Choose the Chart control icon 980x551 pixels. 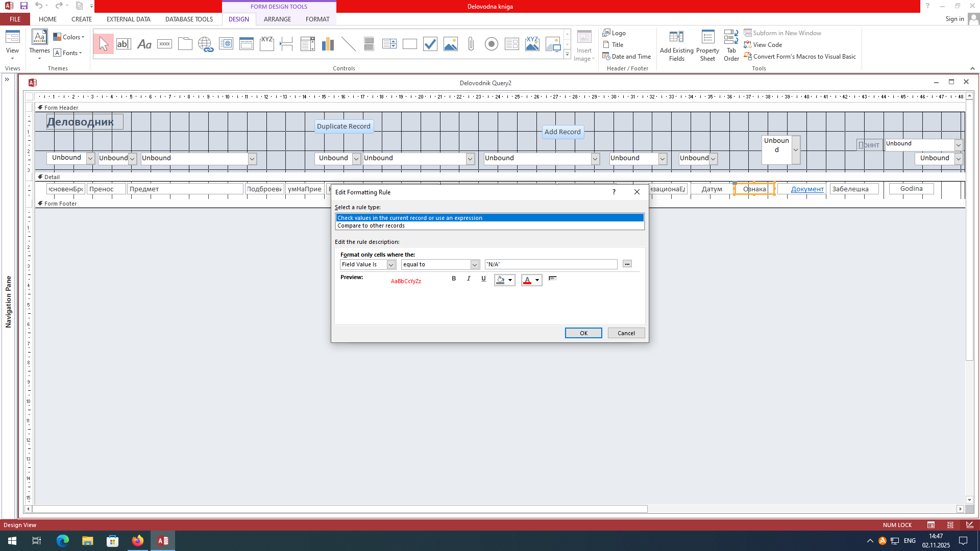(328, 44)
